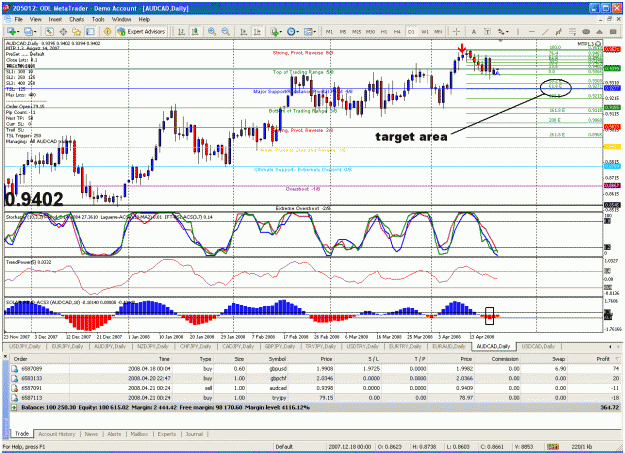
Task: Select the Fibonacci Retracement tool
Action: (572, 32)
